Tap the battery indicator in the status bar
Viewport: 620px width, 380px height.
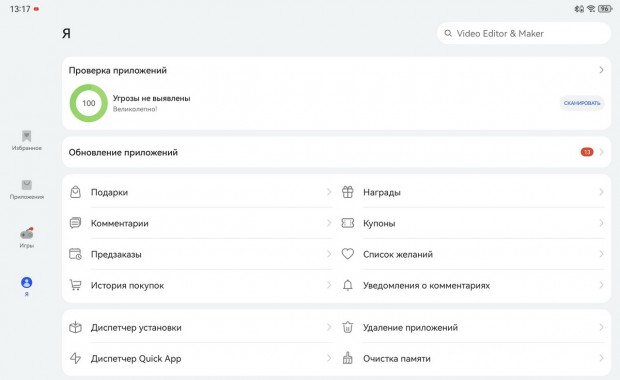(605, 8)
